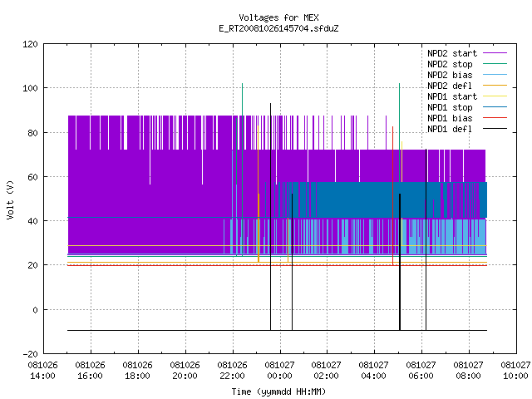Screen dimensions: 532x399
Task: Click the x-axis tick 081027 04:00
Action: [x=373, y=371]
